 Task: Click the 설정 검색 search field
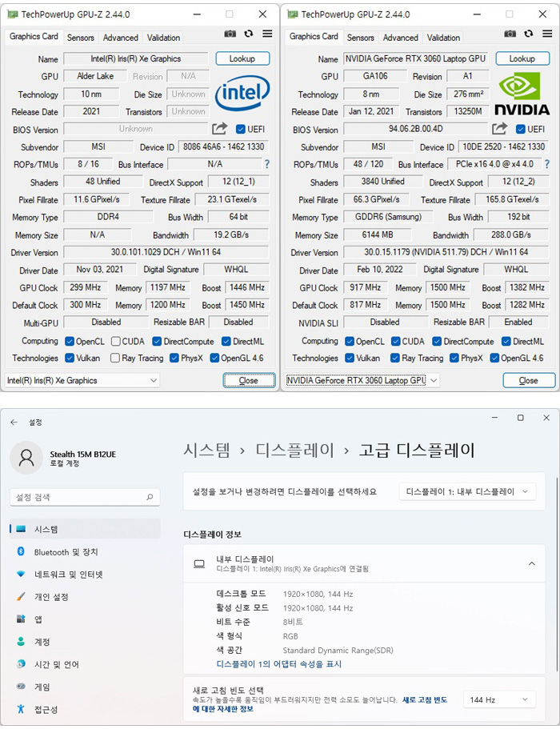(x=85, y=497)
